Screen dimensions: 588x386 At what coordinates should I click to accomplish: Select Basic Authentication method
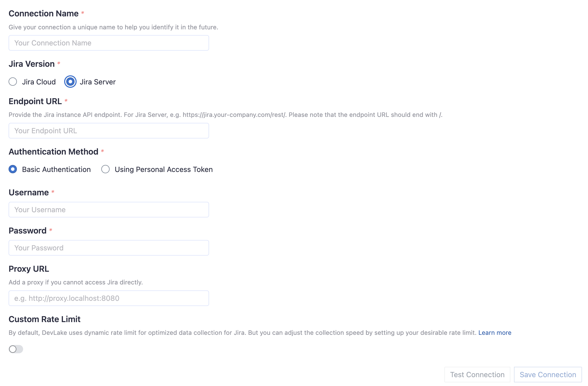click(x=13, y=169)
